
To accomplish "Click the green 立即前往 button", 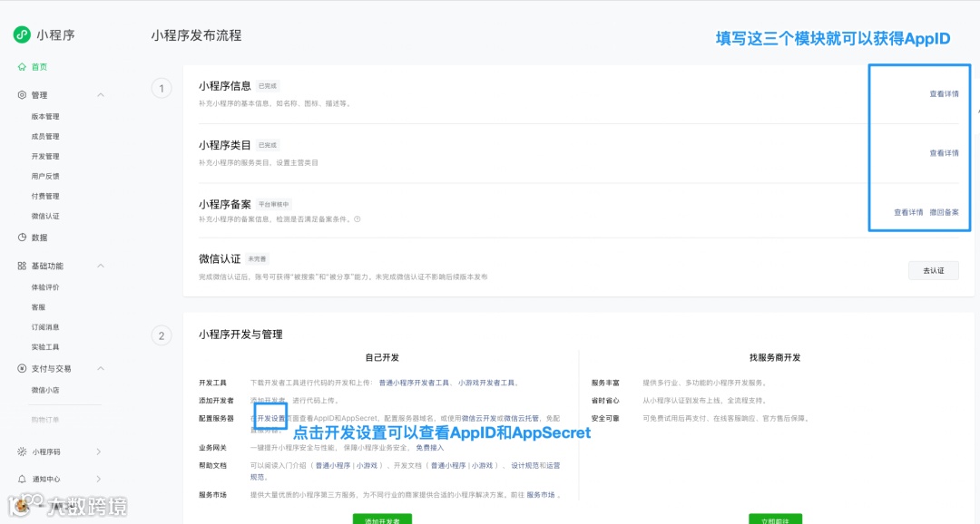I will tap(775, 519).
